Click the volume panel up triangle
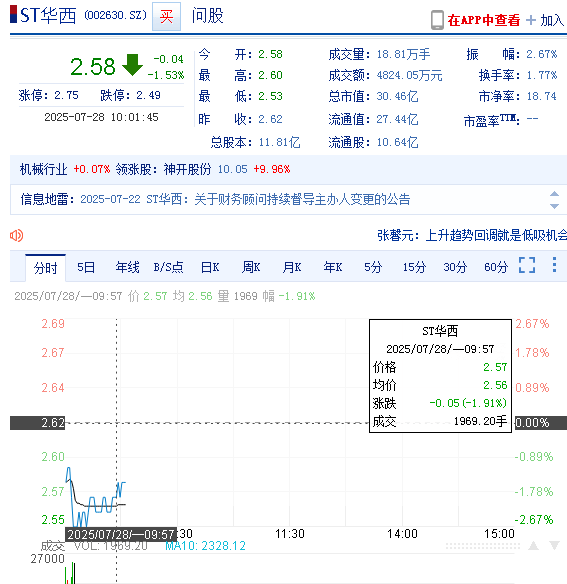Image resolution: width=567 pixels, height=584 pixels. [x=533, y=546]
